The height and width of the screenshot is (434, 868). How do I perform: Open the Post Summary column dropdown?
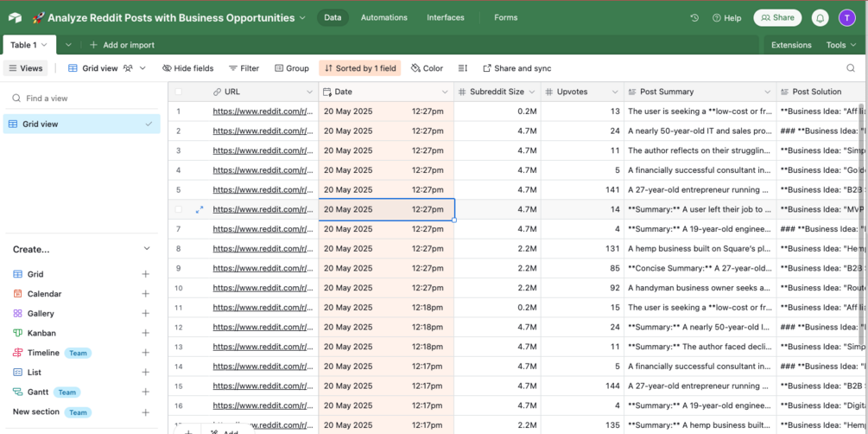tap(767, 92)
